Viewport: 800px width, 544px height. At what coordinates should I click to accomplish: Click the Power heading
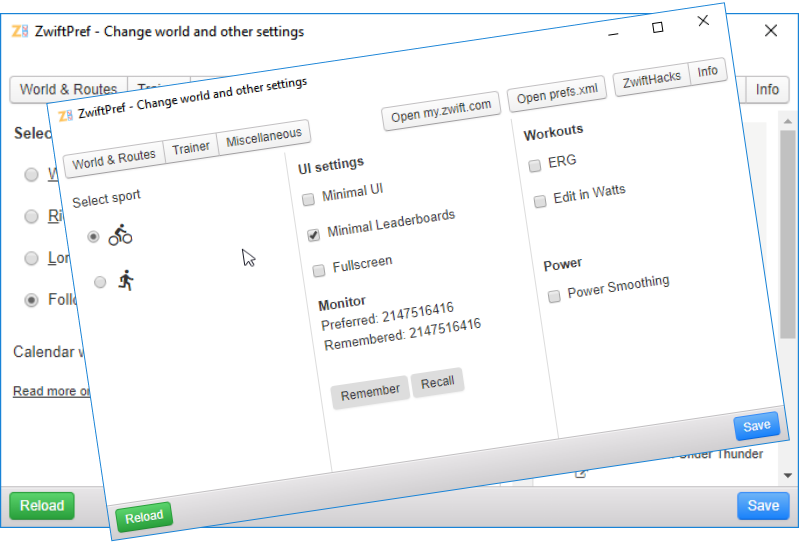[x=562, y=265]
